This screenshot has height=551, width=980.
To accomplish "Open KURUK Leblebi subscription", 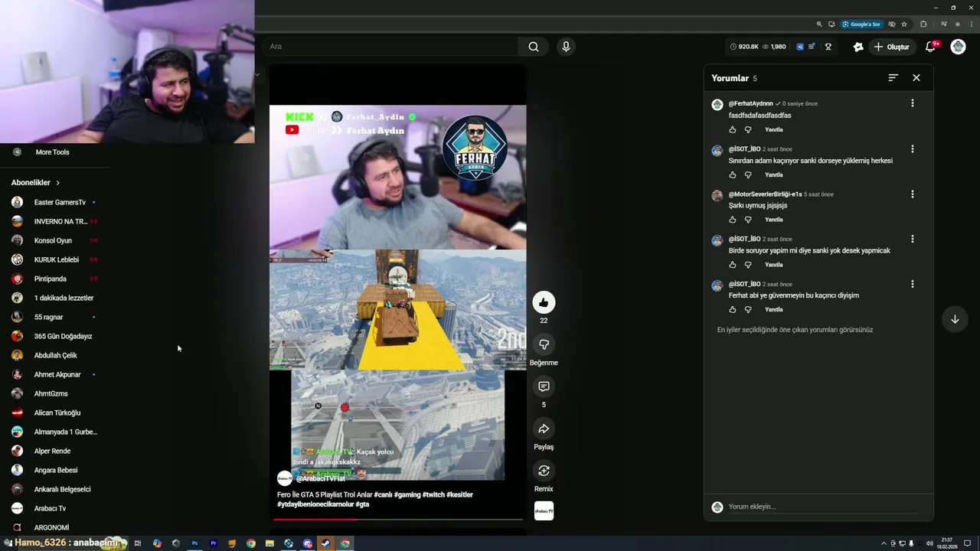I will [55, 259].
